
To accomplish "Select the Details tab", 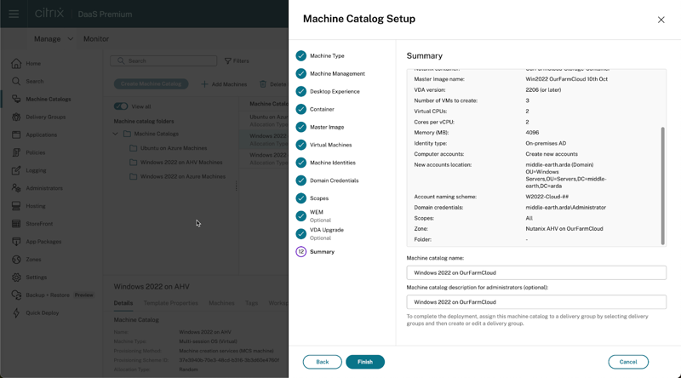I will 123,303.
